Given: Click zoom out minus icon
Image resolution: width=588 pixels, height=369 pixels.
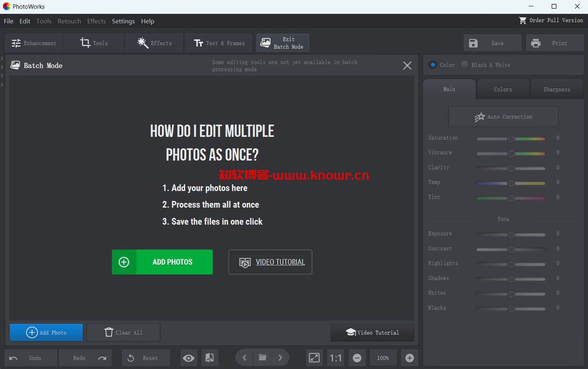Looking at the screenshot, I should pos(357,358).
